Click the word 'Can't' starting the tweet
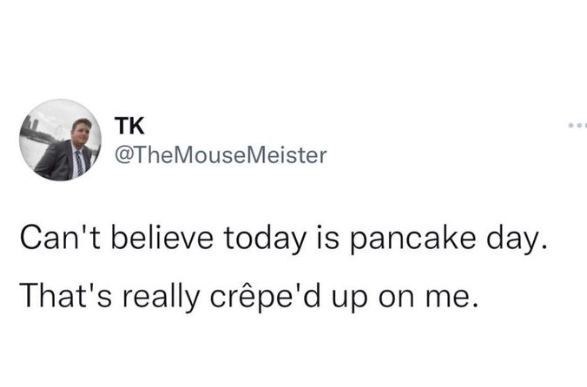The width and height of the screenshot is (587, 387). [x=60, y=238]
